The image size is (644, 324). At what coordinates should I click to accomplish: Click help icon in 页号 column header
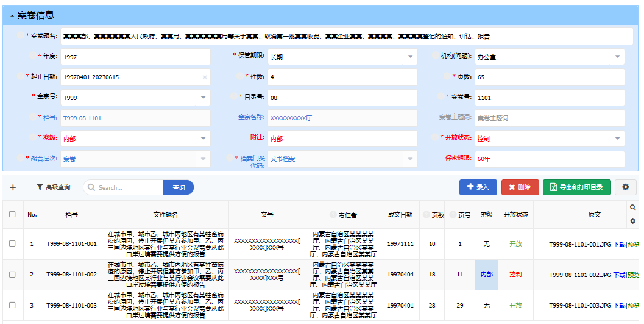pos(453,214)
